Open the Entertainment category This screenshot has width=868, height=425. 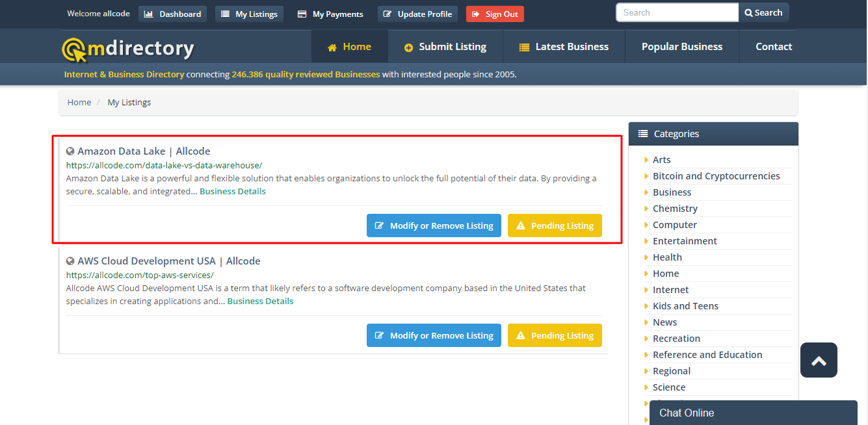tap(685, 241)
